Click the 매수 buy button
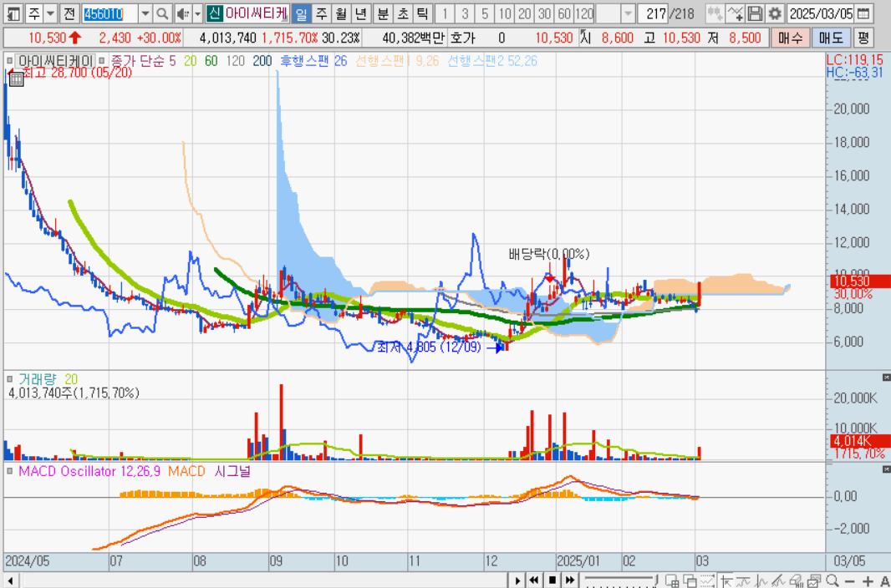 791,38
